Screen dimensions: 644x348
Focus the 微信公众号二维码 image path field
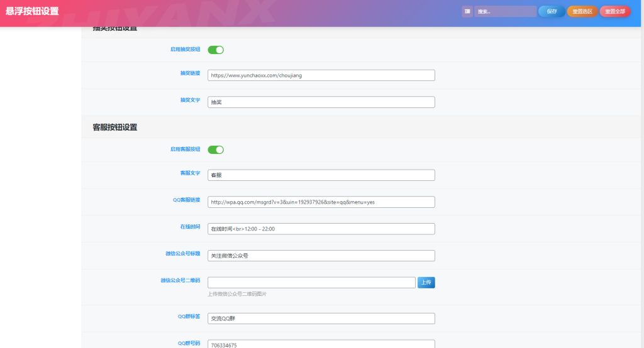[x=311, y=283]
